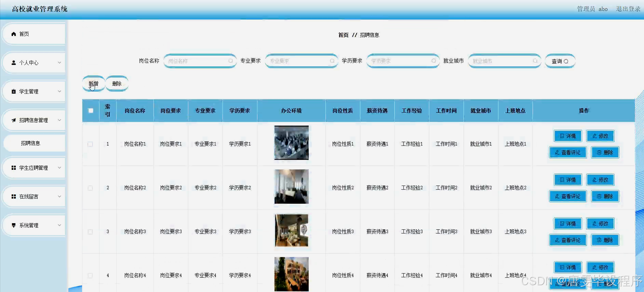Click search icon inside 岗位名称 field
The image size is (644, 292).
click(231, 61)
